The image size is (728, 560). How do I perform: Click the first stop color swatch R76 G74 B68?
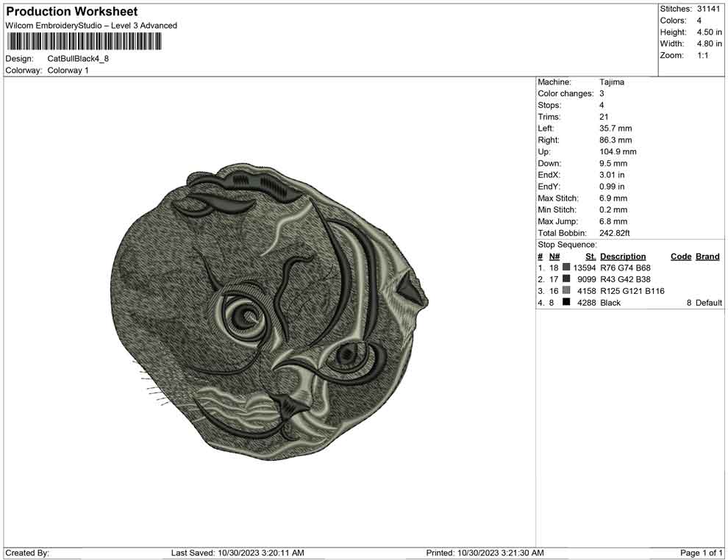click(566, 268)
